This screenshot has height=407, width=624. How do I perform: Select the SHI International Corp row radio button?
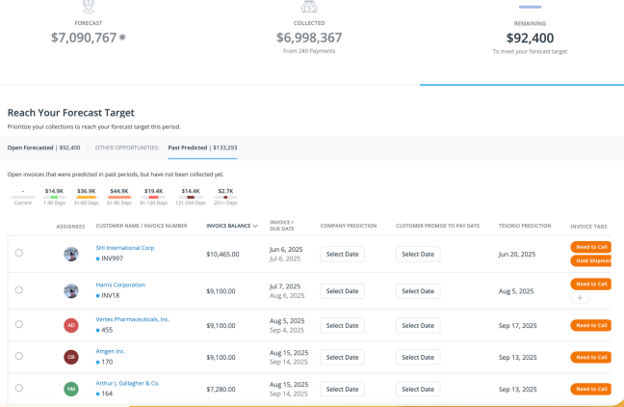(19, 254)
